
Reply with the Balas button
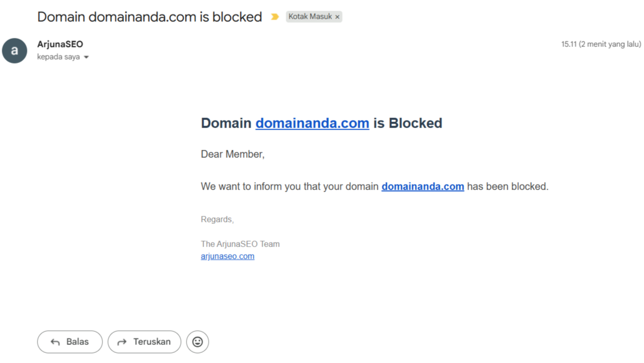70,342
